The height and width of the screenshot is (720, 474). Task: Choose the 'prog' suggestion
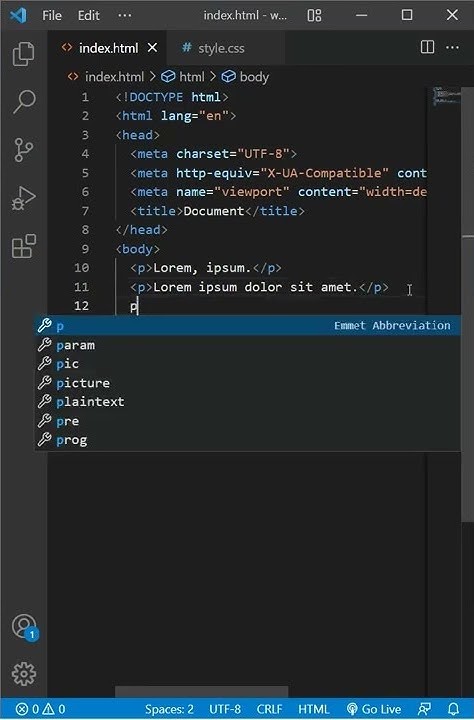point(248,440)
